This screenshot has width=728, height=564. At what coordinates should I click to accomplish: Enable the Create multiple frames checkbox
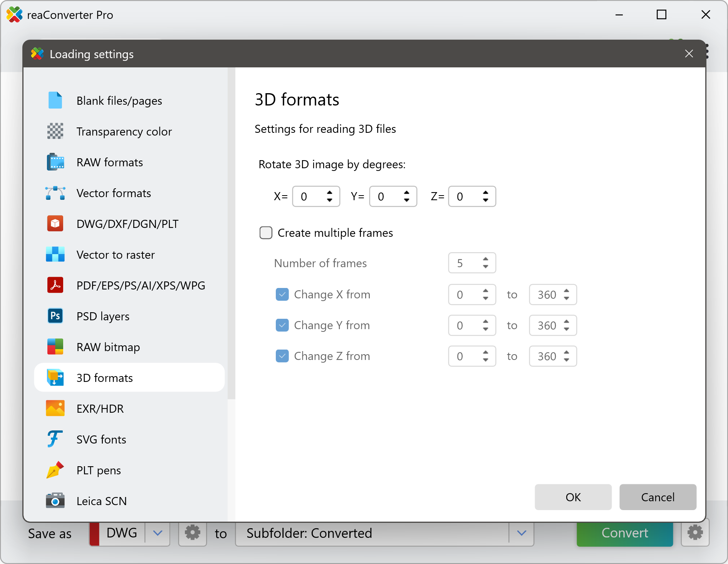point(266,233)
